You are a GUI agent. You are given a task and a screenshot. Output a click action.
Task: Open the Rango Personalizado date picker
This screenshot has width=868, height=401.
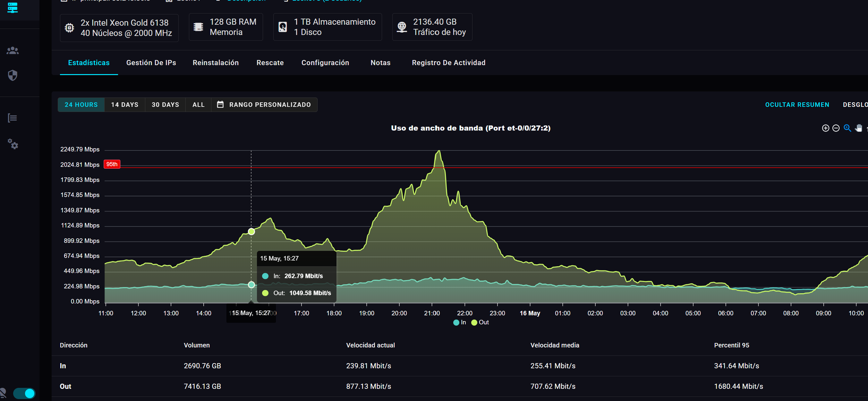click(264, 105)
